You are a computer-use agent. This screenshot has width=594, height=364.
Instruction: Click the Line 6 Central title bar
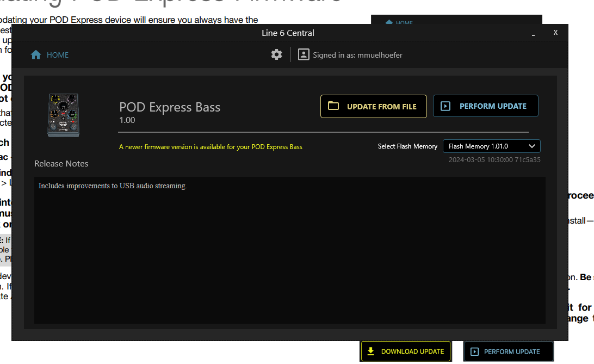[x=288, y=33]
